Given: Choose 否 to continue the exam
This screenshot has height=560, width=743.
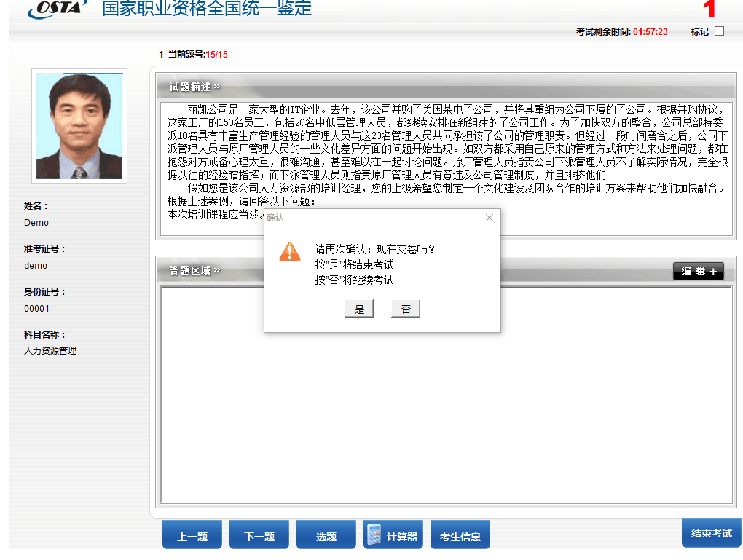Looking at the screenshot, I should (406, 309).
